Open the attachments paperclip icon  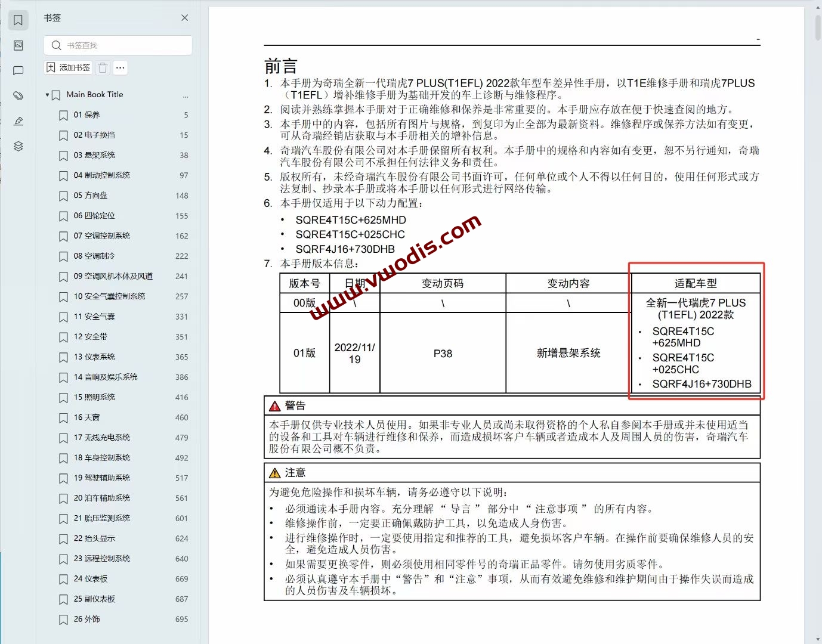[18, 95]
